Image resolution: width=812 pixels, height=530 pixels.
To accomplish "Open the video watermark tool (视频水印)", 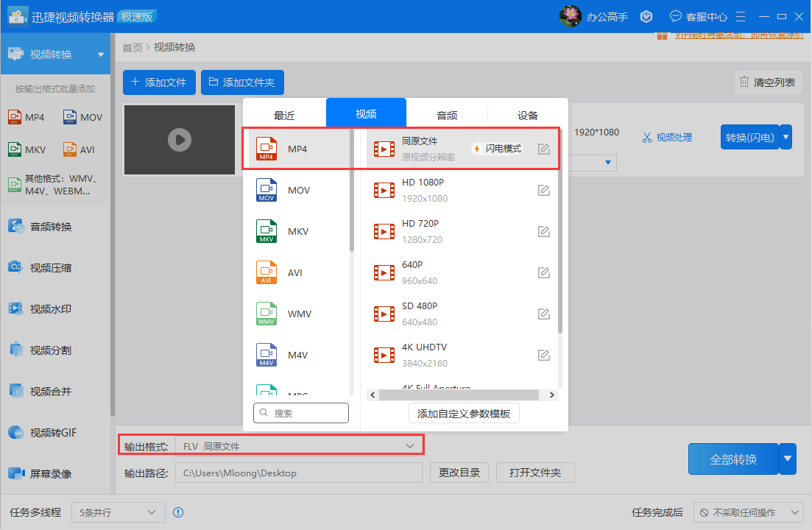I will pos(50,309).
